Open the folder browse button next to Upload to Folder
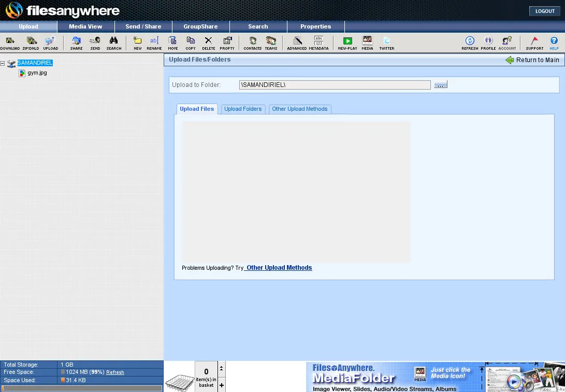 click(x=440, y=84)
